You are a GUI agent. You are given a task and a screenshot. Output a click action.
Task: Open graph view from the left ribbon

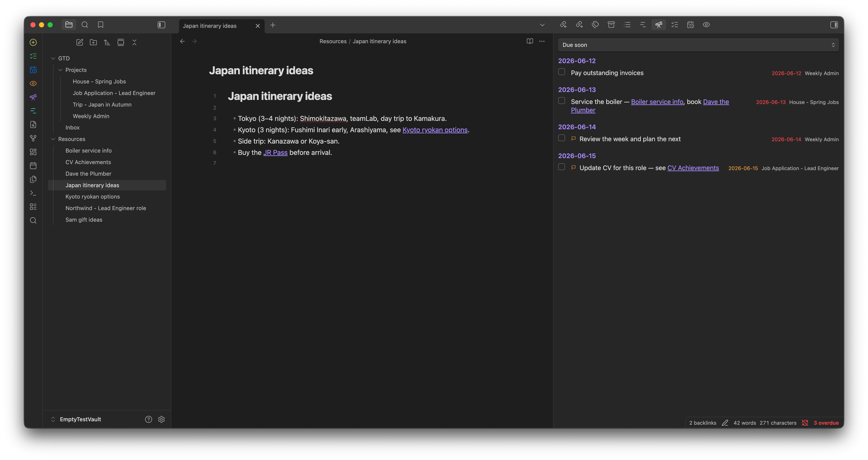[x=33, y=138]
